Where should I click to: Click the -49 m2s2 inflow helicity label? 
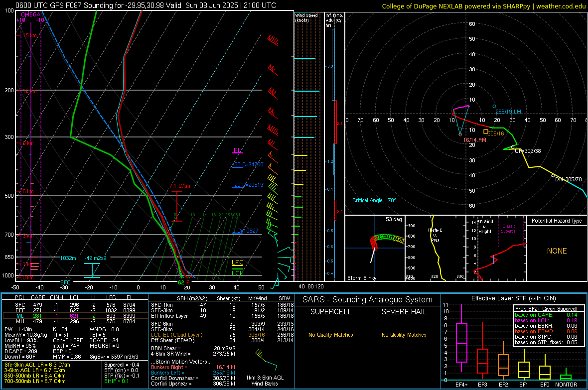95,258
